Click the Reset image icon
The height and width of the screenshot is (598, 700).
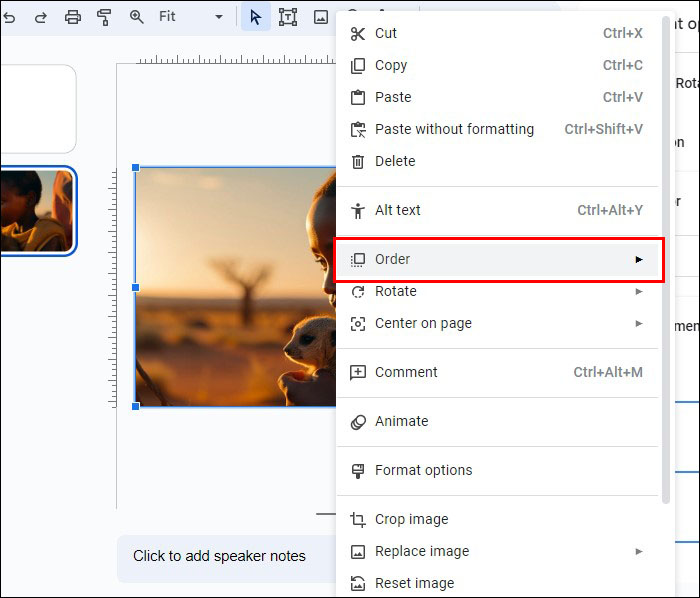(x=358, y=583)
